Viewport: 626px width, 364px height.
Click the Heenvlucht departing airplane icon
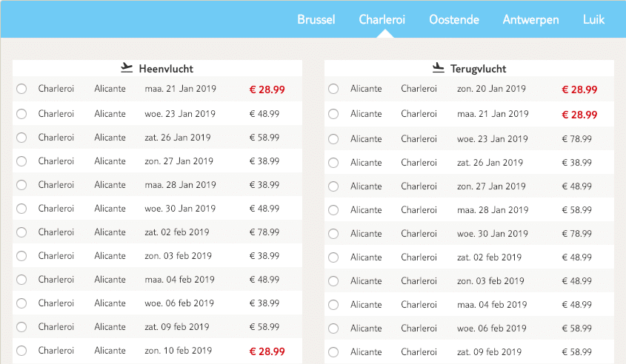[127, 68]
